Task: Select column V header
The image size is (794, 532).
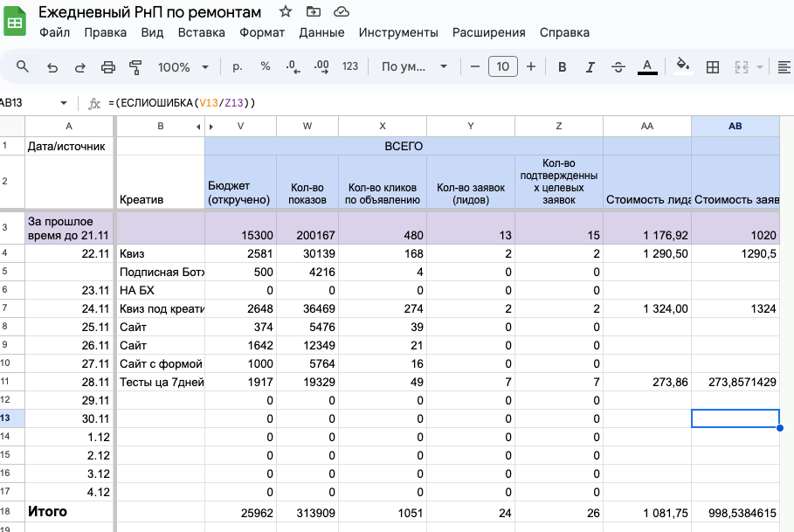Action: tap(240, 126)
